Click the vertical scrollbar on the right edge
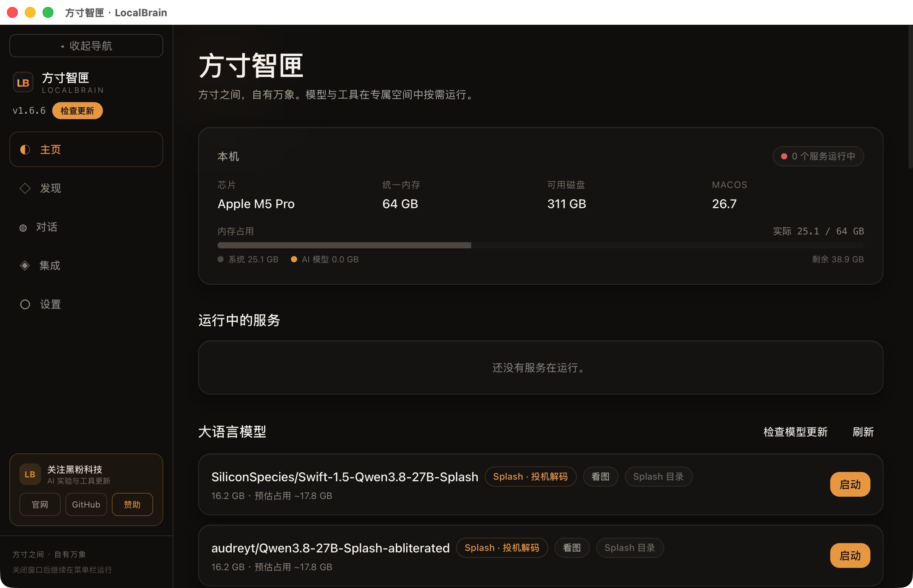This screenshot has width=913, height=588. [910, 97]
